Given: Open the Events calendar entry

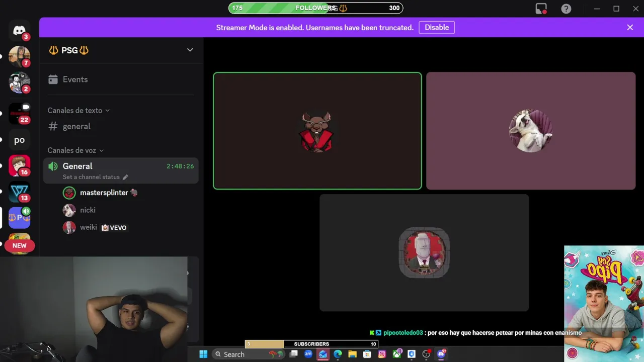Looking at the screenshot, I should click(120, 79).
